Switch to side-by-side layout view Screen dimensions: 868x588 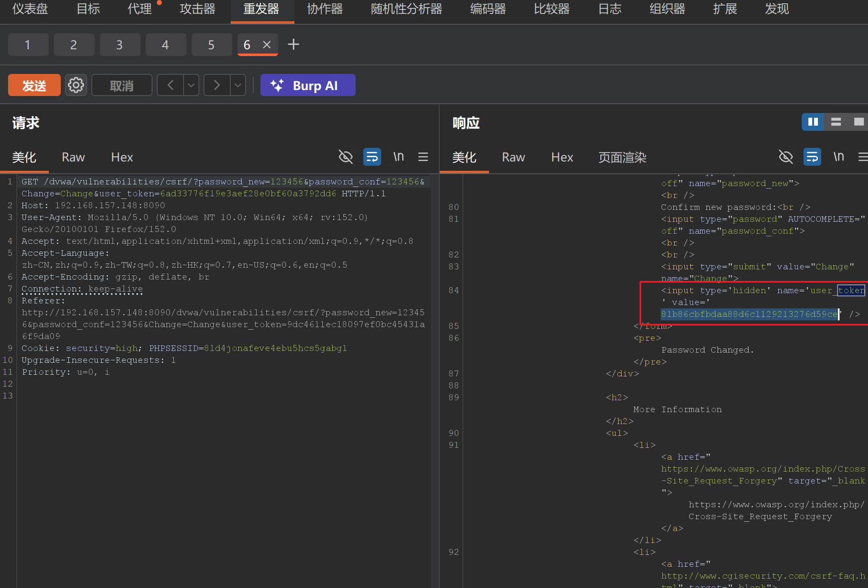[x=813, y=122]
